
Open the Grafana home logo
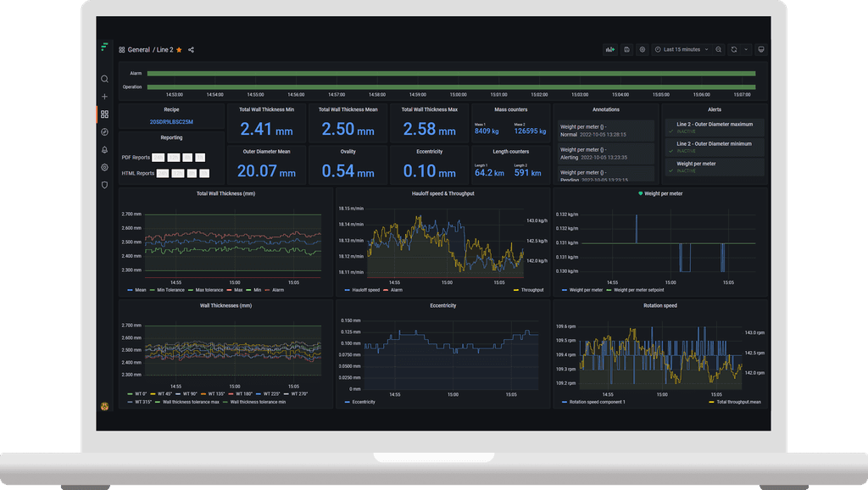[x=104, y=47]
